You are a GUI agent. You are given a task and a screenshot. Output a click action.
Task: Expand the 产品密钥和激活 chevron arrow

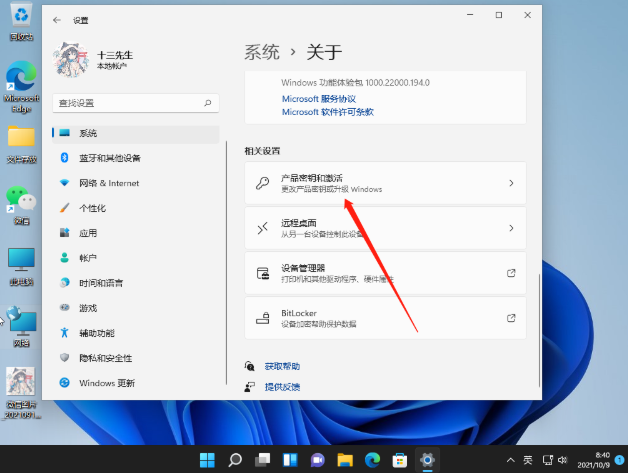coord(511,183)
